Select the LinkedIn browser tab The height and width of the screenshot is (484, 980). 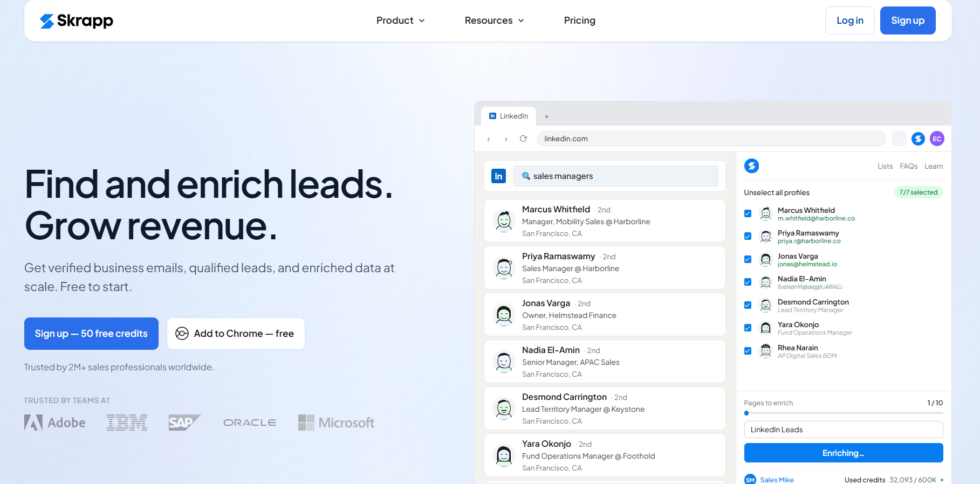click(508, 116)
